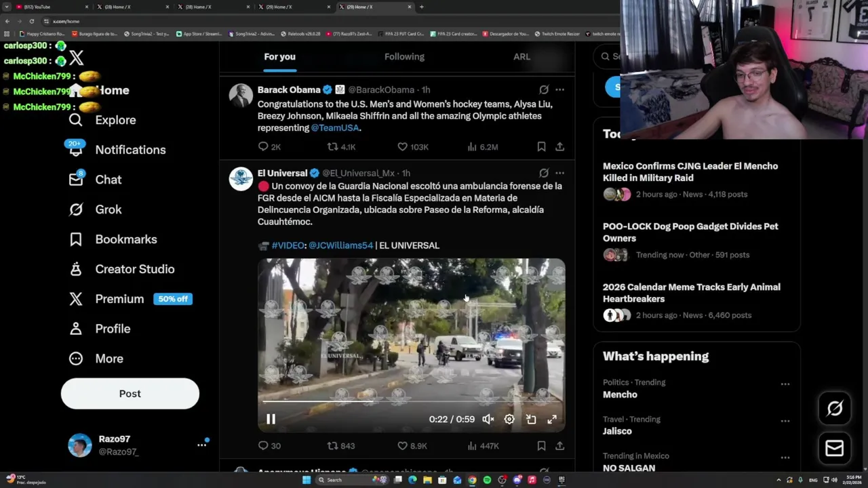The width and height of the screenshot is (868, 488).
Task: Enter video fullscreen mode
Action: pos(552,419)
